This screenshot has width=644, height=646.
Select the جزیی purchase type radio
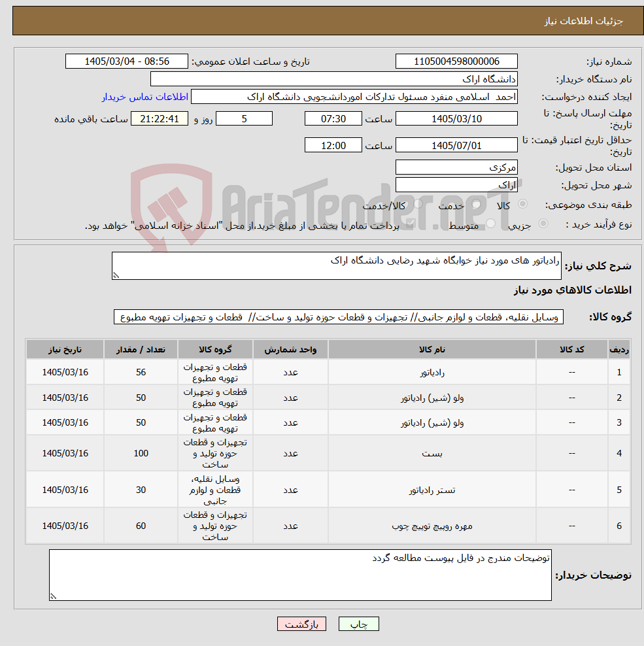click(543, 224)
